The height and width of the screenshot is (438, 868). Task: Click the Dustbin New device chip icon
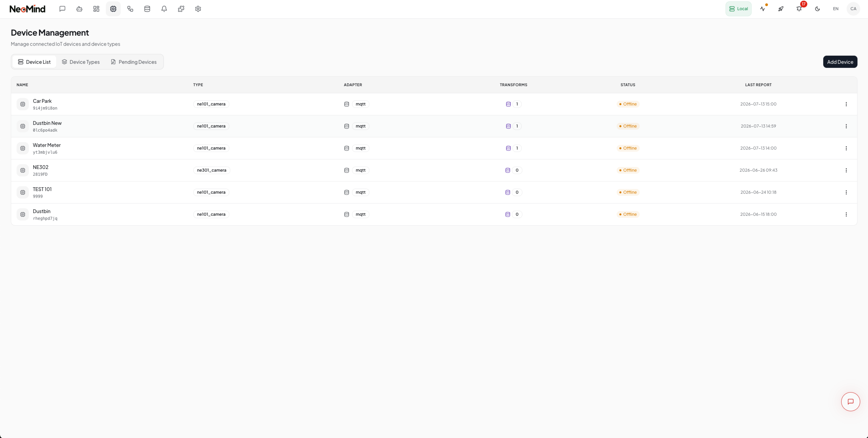(23, 126)
